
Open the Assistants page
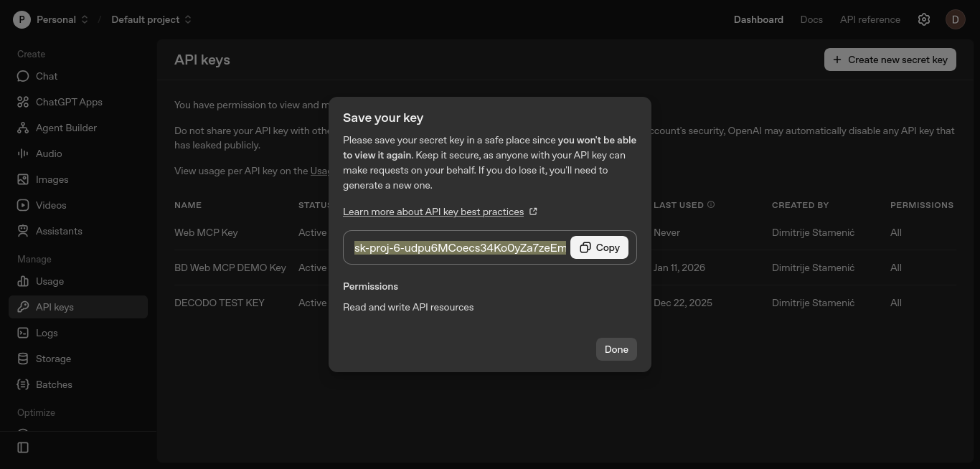tap(59, 231)
